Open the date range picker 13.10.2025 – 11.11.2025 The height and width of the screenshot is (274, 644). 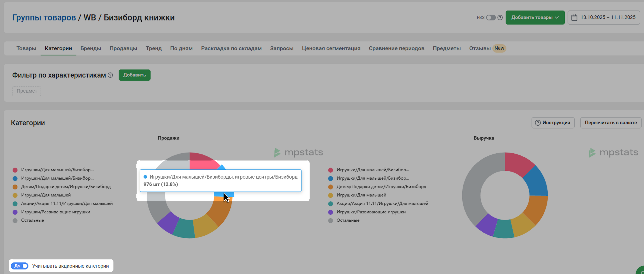608,18
